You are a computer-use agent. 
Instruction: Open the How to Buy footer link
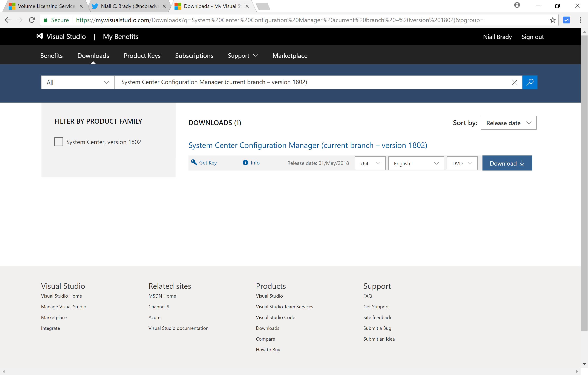[x=268, y=350]
